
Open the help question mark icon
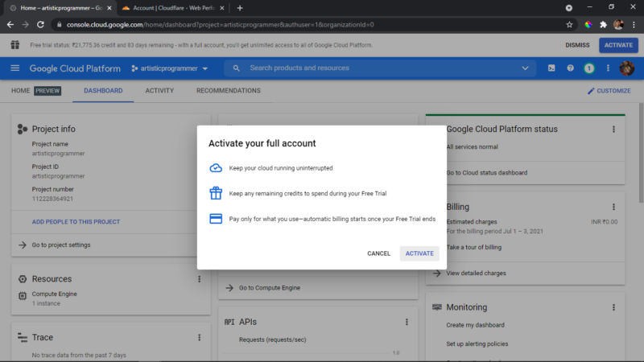coord(570,68)
